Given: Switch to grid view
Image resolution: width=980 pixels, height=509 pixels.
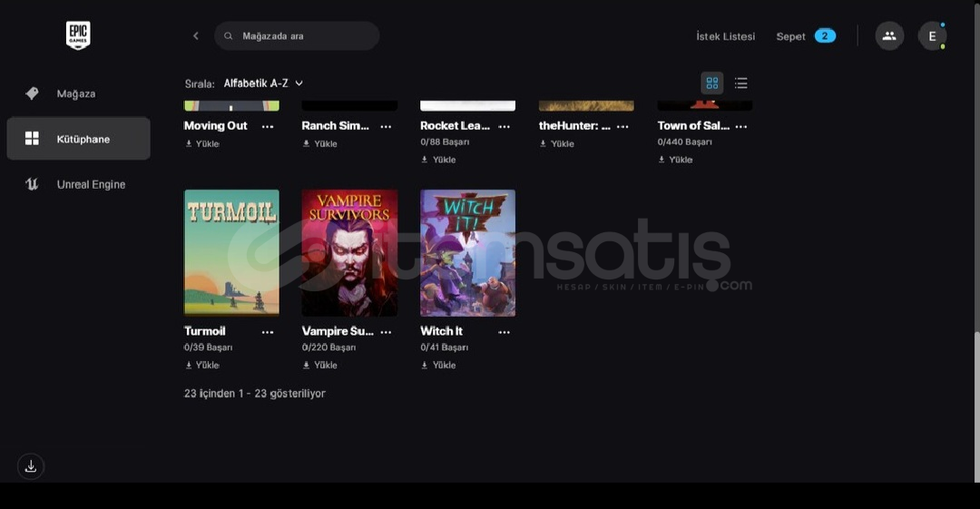Looking at the screenshot, I should [712, 83].
